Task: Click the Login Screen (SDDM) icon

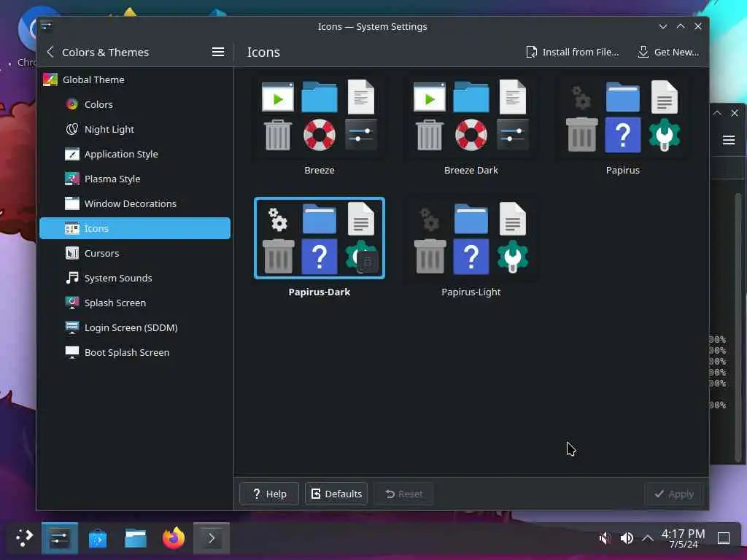Action: click(72, 327)
